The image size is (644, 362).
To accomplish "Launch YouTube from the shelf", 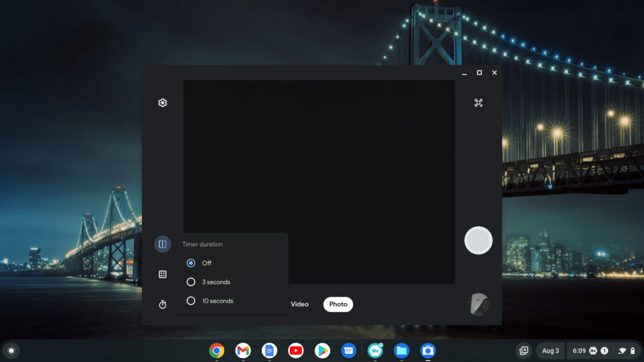I will coord(296,351).
